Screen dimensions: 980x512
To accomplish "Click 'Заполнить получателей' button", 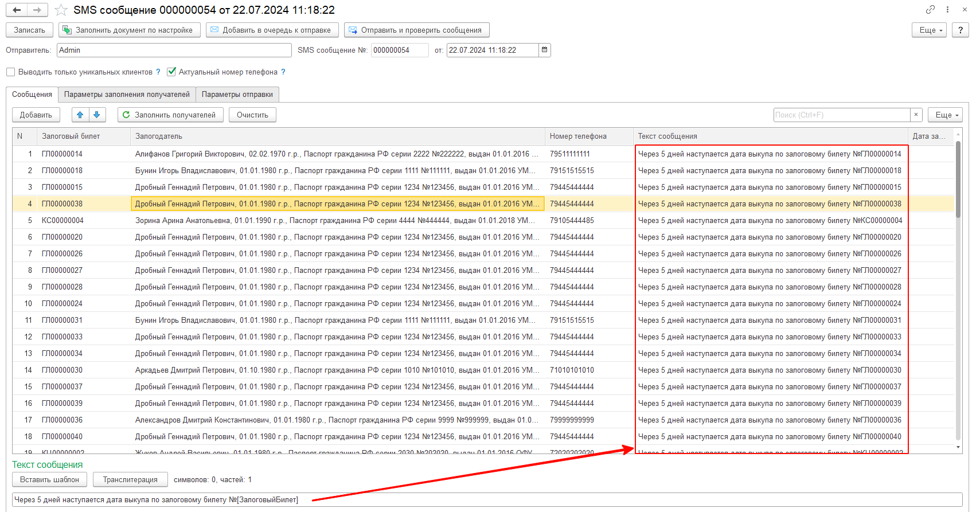I will [170, 115].
